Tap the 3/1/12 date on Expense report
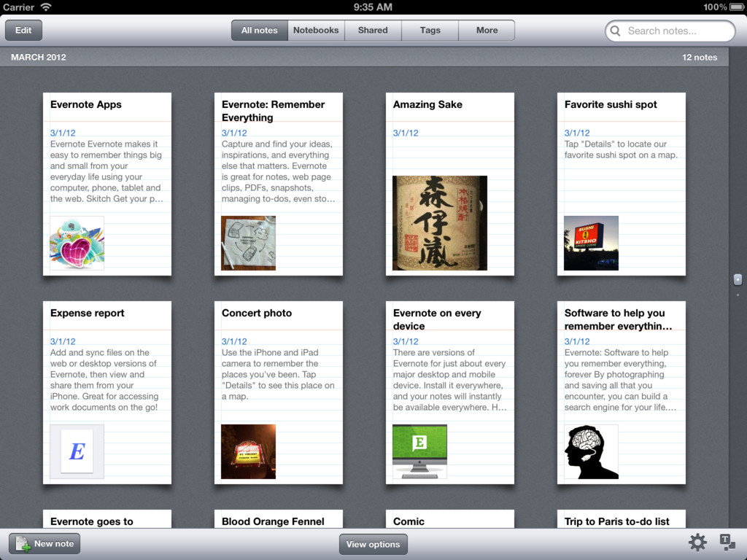Screen dimensions: 747x560 63,342
